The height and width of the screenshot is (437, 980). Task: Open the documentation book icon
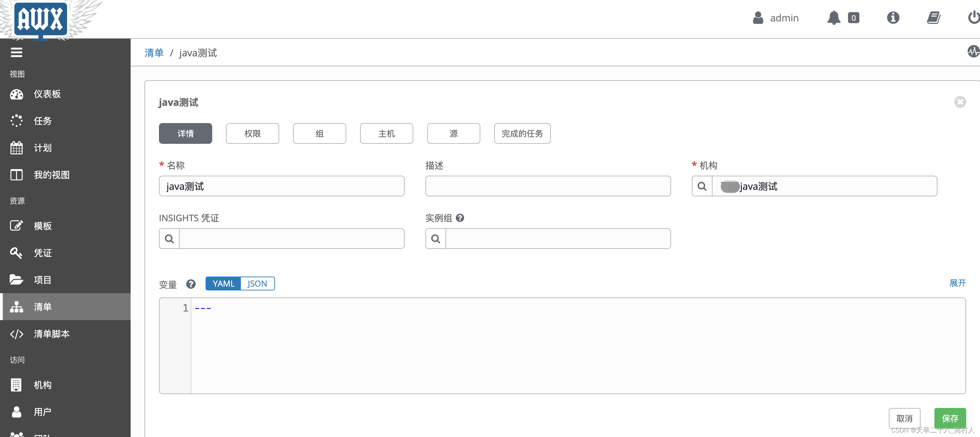933,18
